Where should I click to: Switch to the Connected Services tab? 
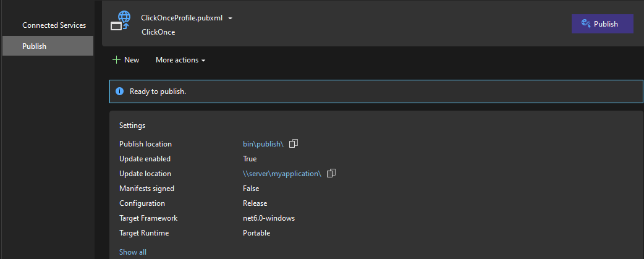click(x=54, y=25)
